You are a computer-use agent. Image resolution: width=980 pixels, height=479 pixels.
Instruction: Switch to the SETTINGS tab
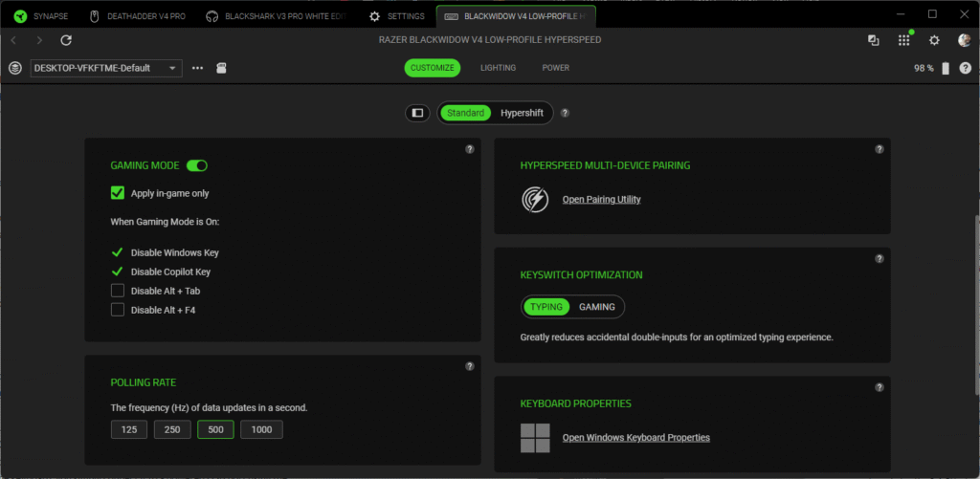coord(397,16)
